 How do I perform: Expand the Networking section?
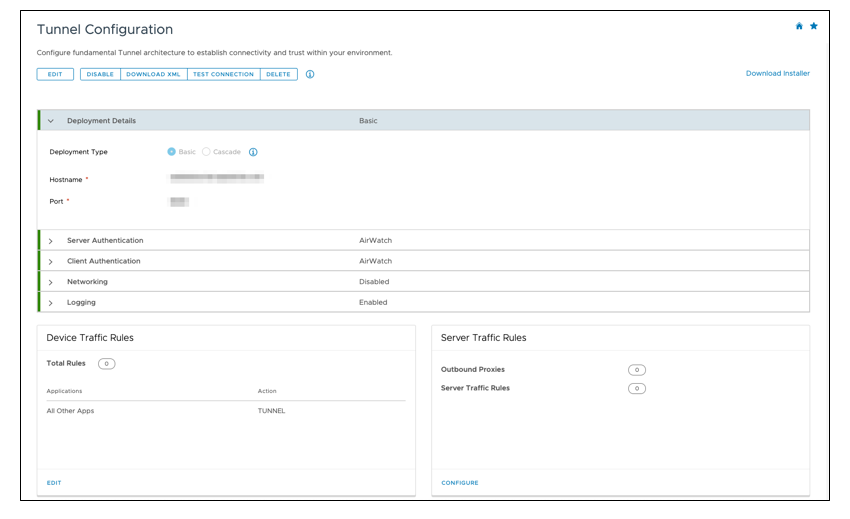[x=51, y=282]
